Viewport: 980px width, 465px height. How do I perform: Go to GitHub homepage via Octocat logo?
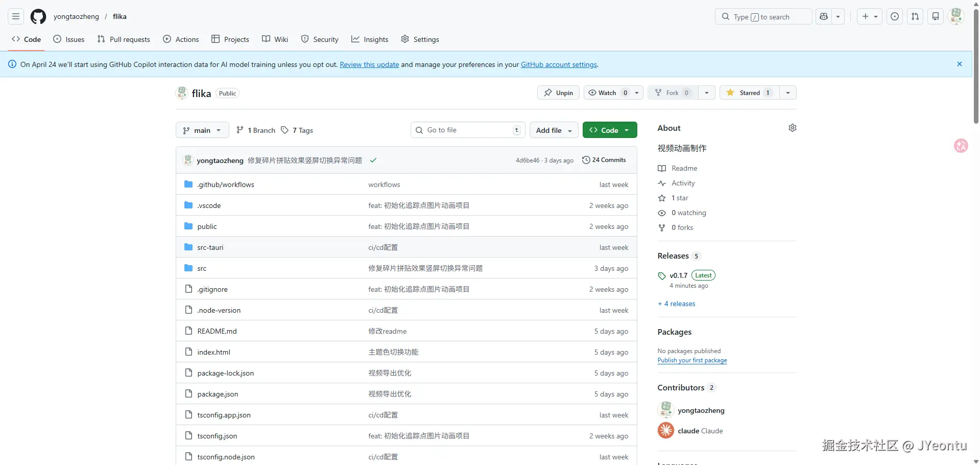pos(38,16)
